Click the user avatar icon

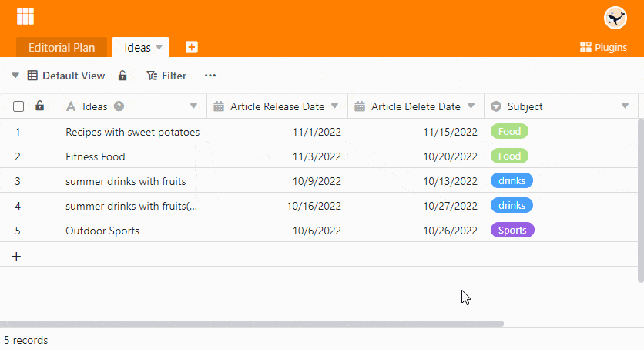(615, 17)
